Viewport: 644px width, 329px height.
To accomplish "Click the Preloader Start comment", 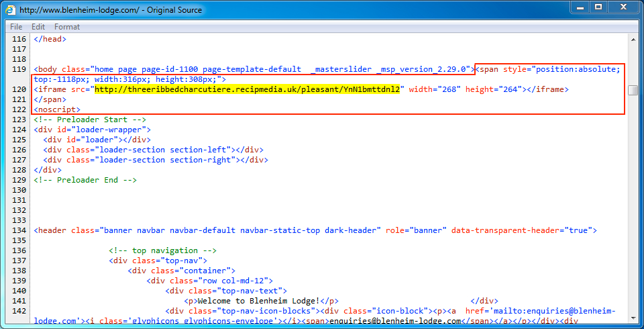I will pyautogui.click(x=90, y=120).
